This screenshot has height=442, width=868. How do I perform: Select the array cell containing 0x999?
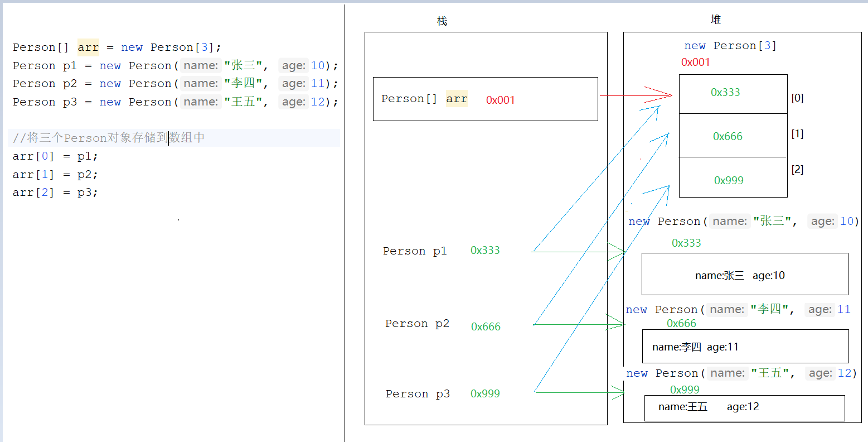coord(733,179)
